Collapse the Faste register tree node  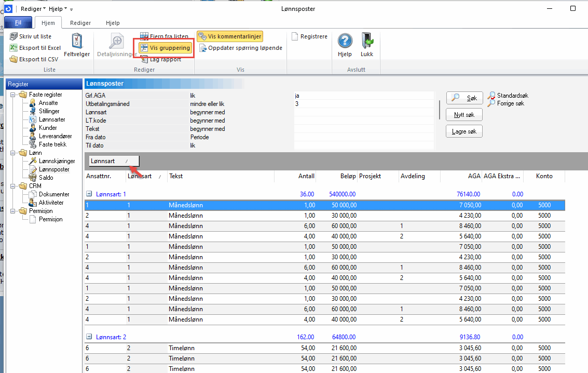[12, 95]
